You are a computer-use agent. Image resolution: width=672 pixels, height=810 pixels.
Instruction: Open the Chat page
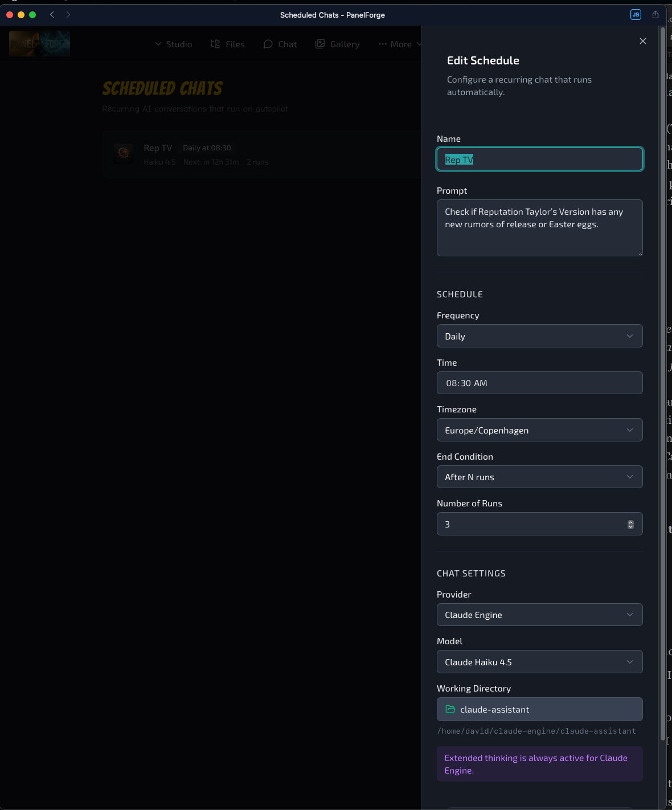click(280, 44)
